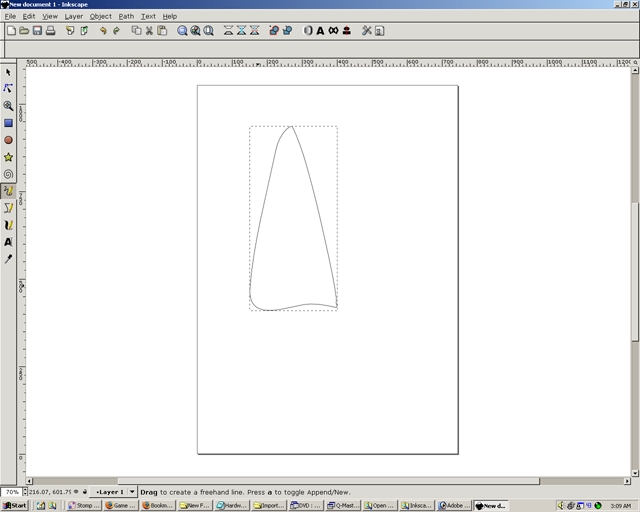Select the Bezier pen tool
The image size is (640, 512).
[x=8, y=208]
